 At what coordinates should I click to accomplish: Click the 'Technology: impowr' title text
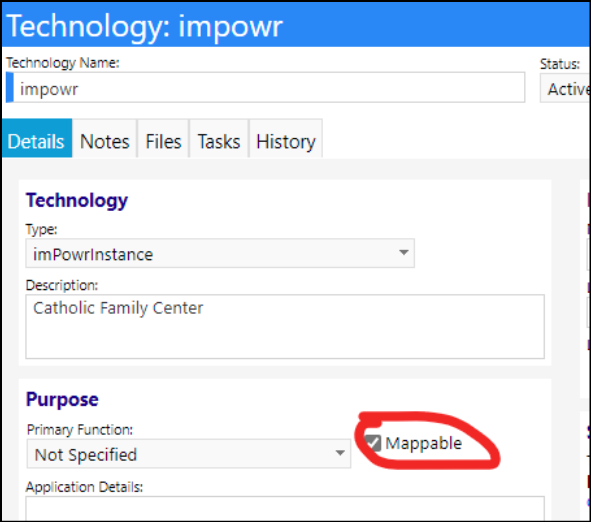tap(145, 27)
